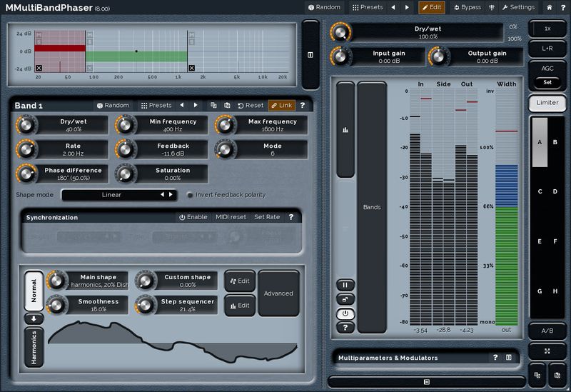The image size is (571, 392).
Task: Click the MIDI settings icon beside Bypass
Action: 492,7
